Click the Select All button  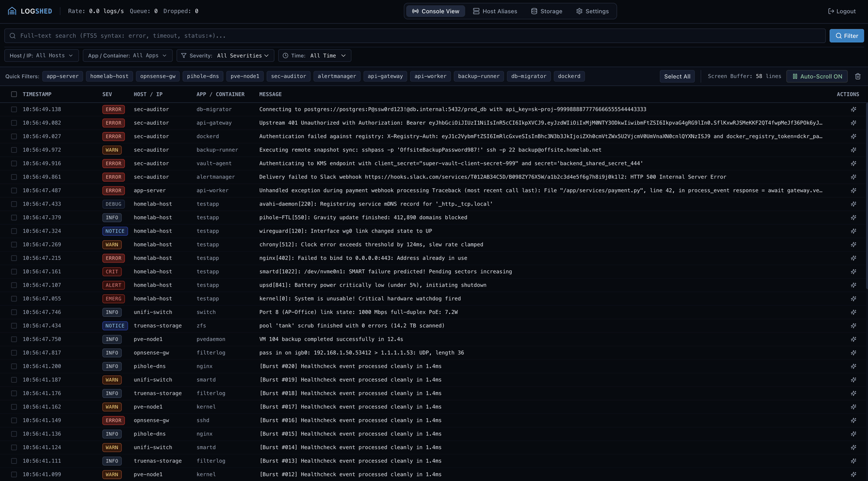[677, 76]
